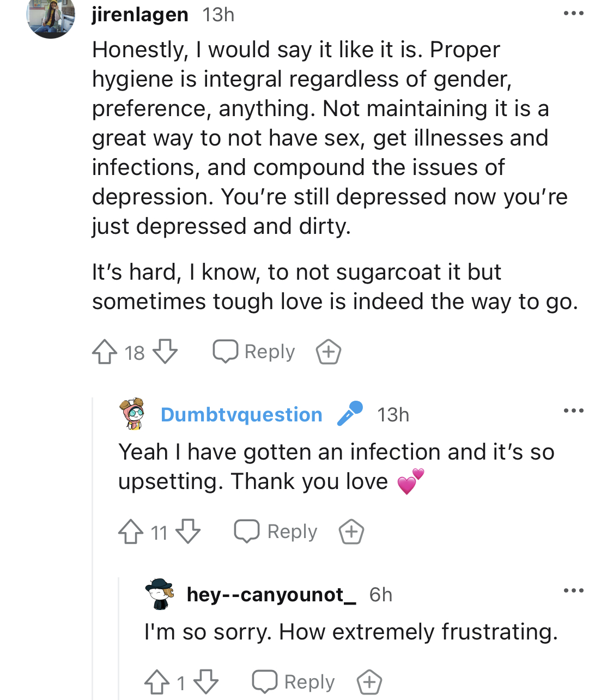Tap jirenlagen's profile avatar
This screenshot has height=700, width=613.
click(x=51, y=18)
